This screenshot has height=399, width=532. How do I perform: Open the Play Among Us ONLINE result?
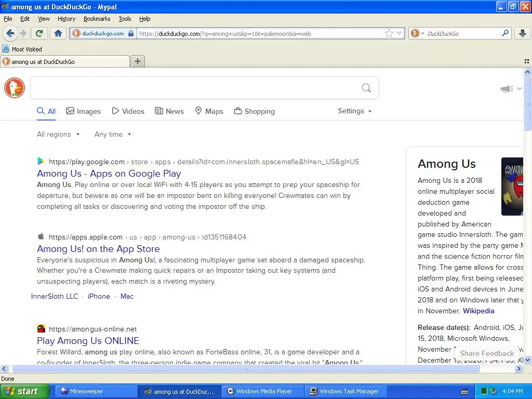88,341
